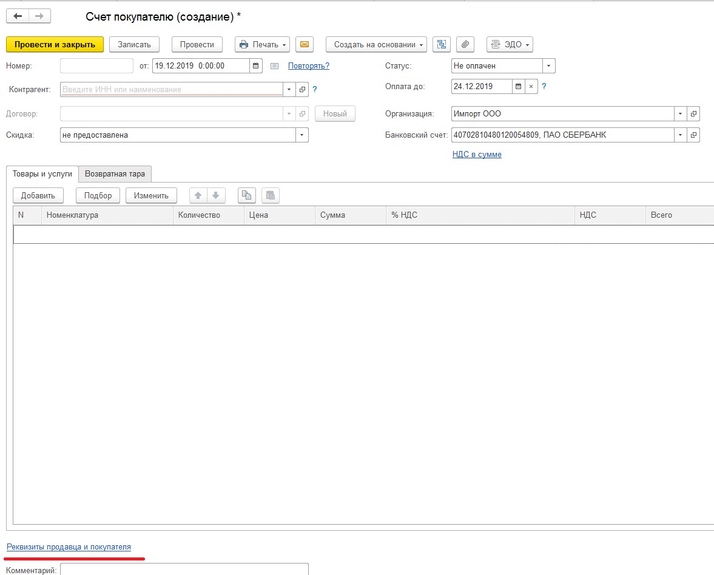Click the envelope send-by-email icon
This screenshot has height=575, width=714.
point(305,44)
